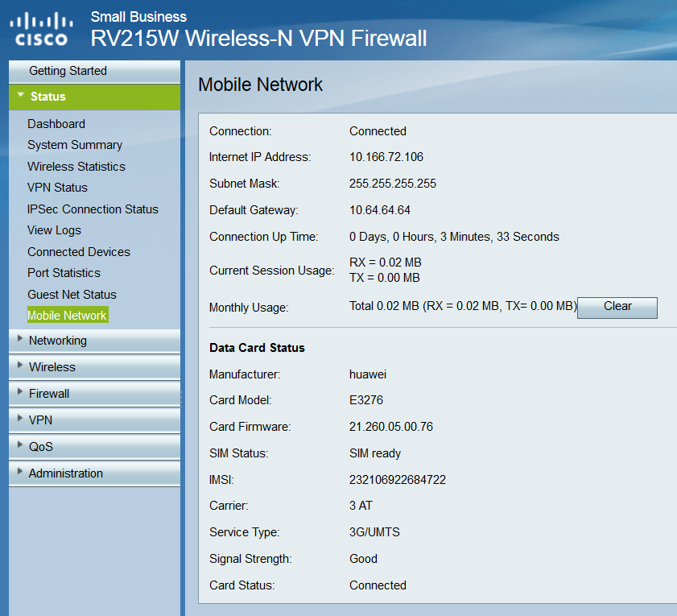Screen dimensions: 677x616
Task: Open Dashboard page
Action: click(x=56, y=124)
